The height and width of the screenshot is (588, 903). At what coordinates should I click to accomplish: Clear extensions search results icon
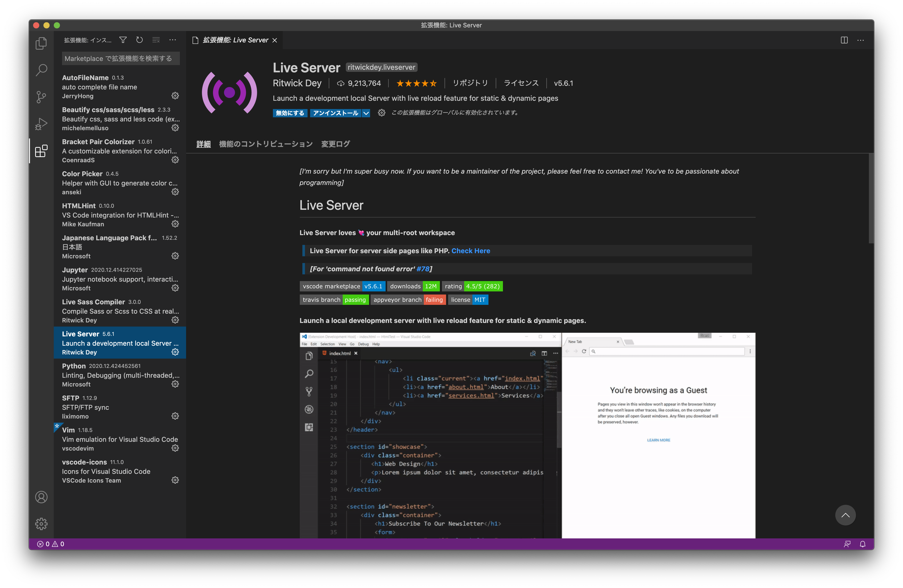[x=156, y=40]
